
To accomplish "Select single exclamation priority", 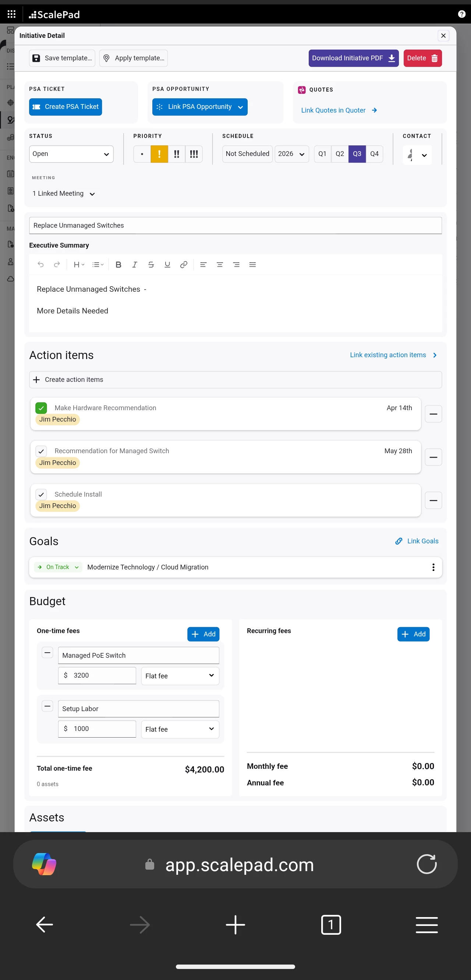I will point(159,154).
